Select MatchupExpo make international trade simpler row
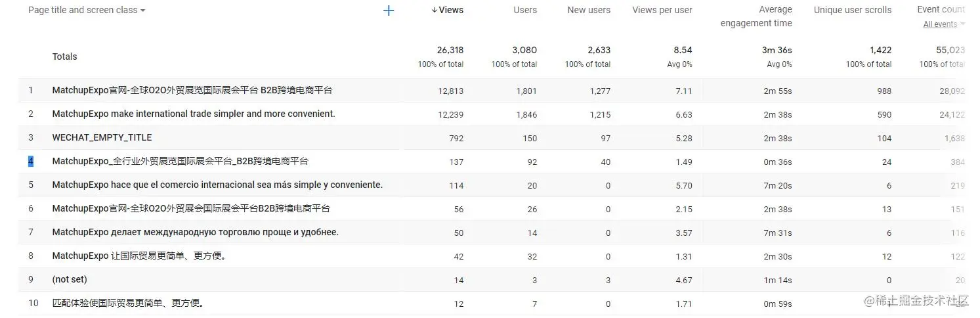This screenshot has width=980, height=318. tap(194, 114)
